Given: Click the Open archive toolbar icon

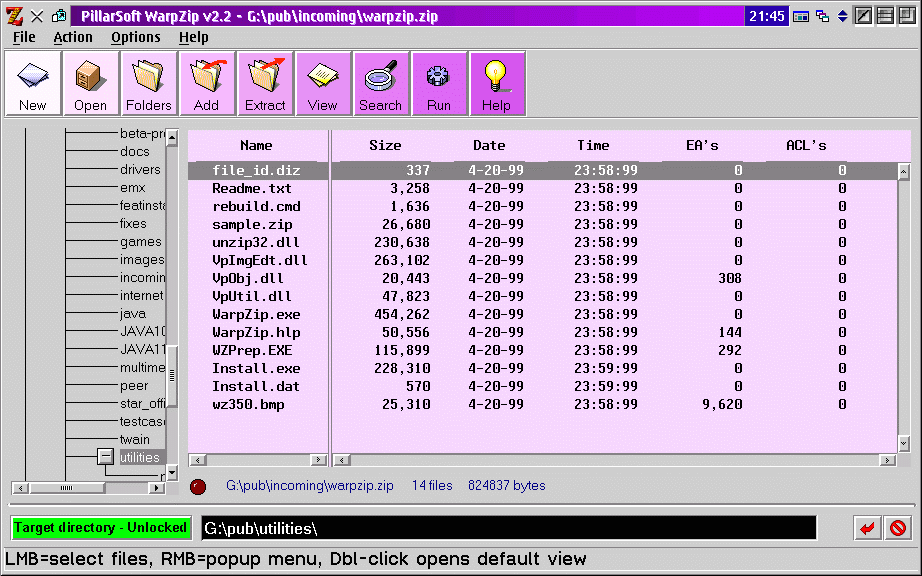Looking at the screenshot, I should pos(91,83).
